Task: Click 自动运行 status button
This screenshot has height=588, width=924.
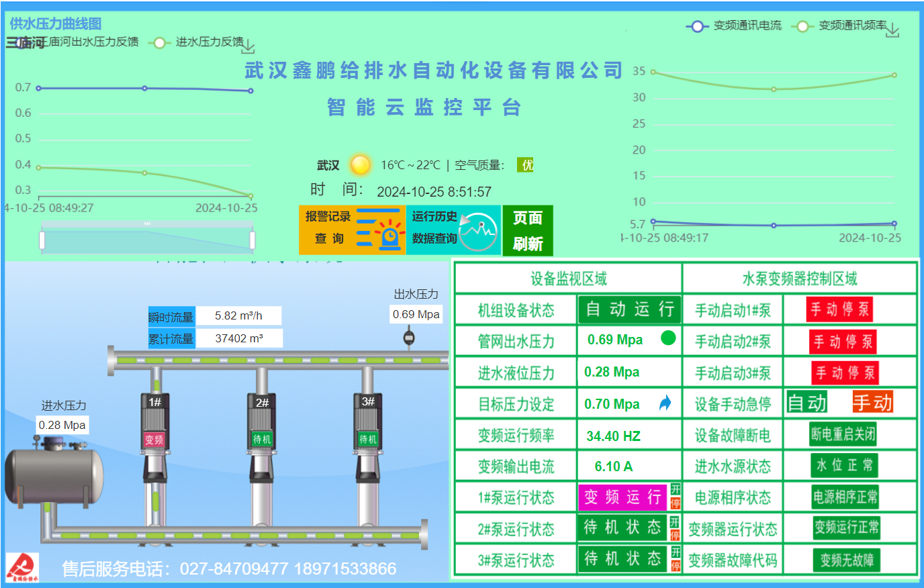Action: [x=630, y=309]
